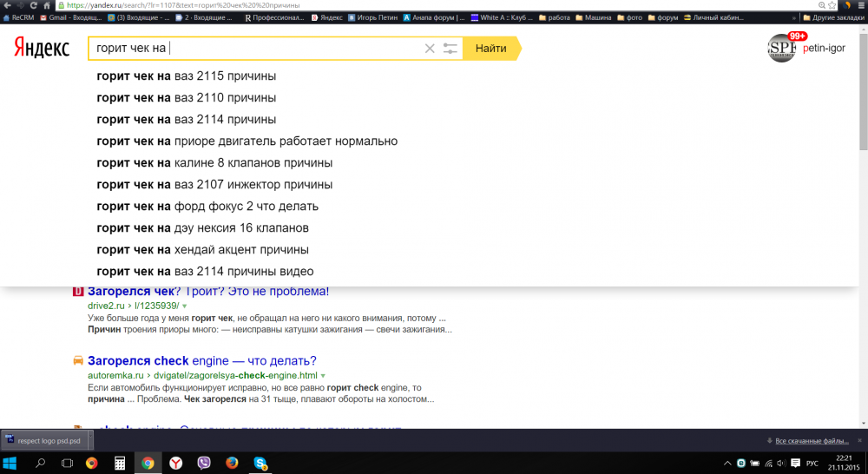
Task: Click the Найти search button
Action: pos(491,48)
